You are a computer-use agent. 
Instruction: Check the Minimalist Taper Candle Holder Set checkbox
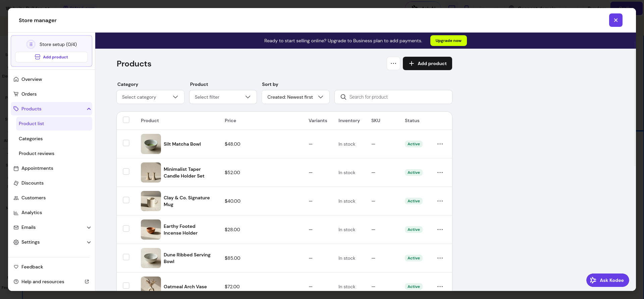click(x=126, y=171)
